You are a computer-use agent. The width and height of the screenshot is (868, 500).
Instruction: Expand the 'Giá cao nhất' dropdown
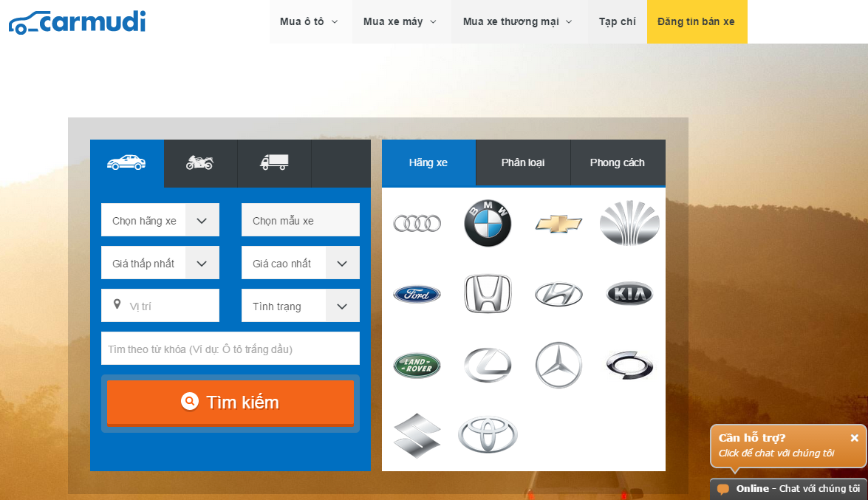pos(301,263)
